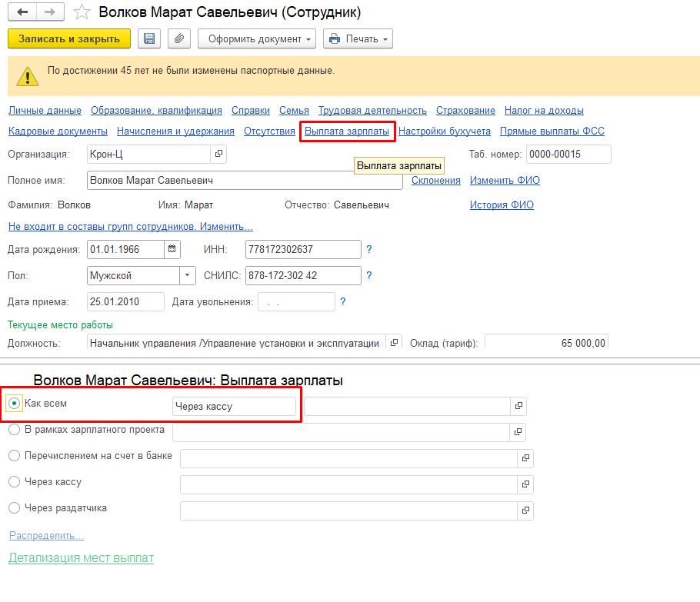
Task: Click the Изменить ФИО link
Action: pos(505,180)
